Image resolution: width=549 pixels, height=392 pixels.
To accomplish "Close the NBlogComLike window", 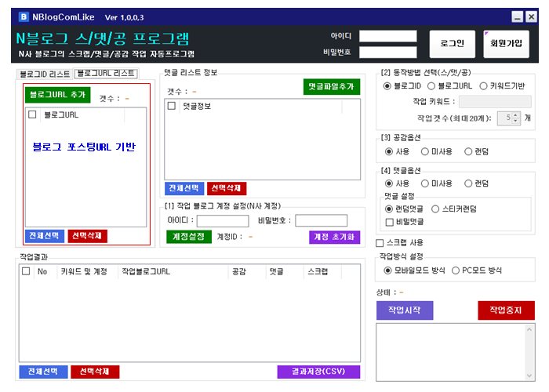I will coord(531,16).
